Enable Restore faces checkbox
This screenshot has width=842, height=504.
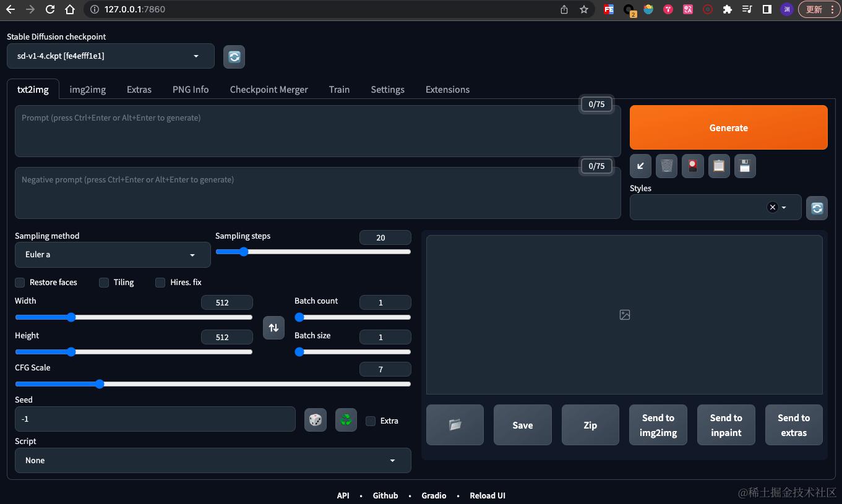pos(20,282)
